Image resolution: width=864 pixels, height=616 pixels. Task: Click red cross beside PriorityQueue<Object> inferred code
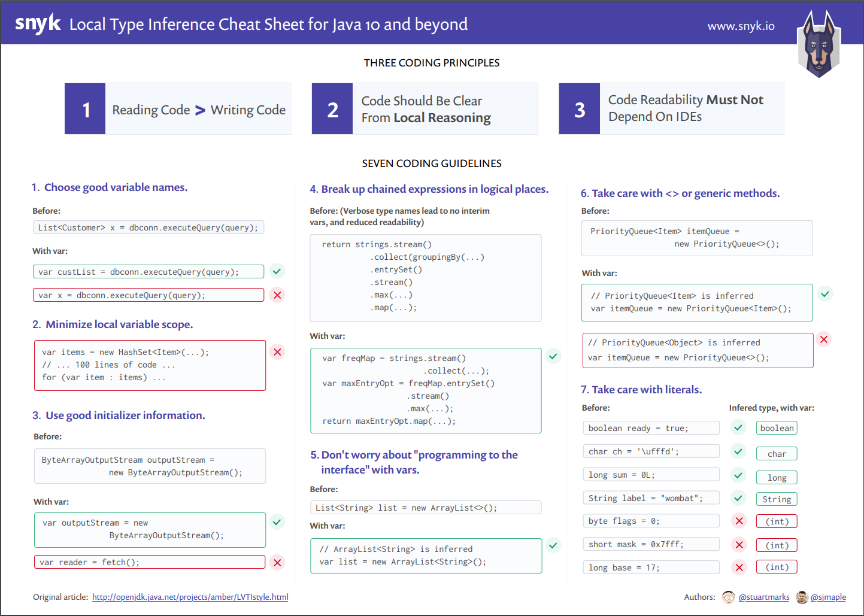(824, 339)
